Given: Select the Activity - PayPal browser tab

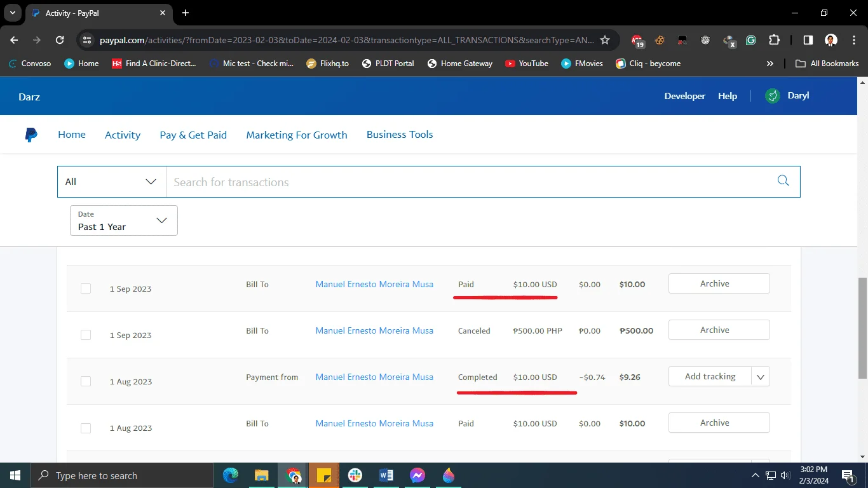Looking at the screenshot, I should coord(100,13).
